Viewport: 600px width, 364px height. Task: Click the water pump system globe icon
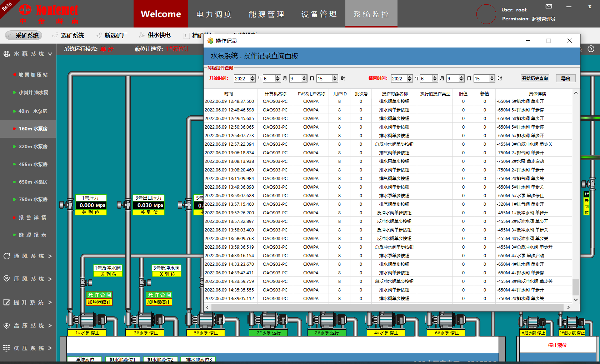[x=6, y=54]
